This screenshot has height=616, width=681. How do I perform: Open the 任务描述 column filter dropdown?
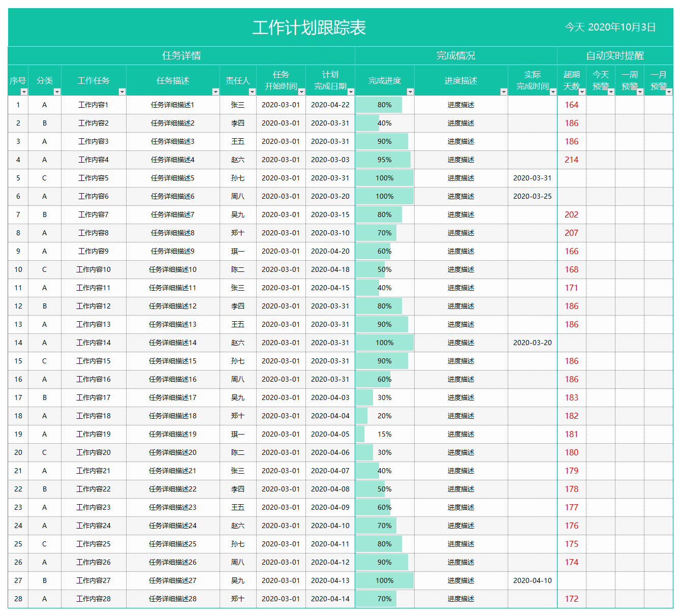click(215, 92)
